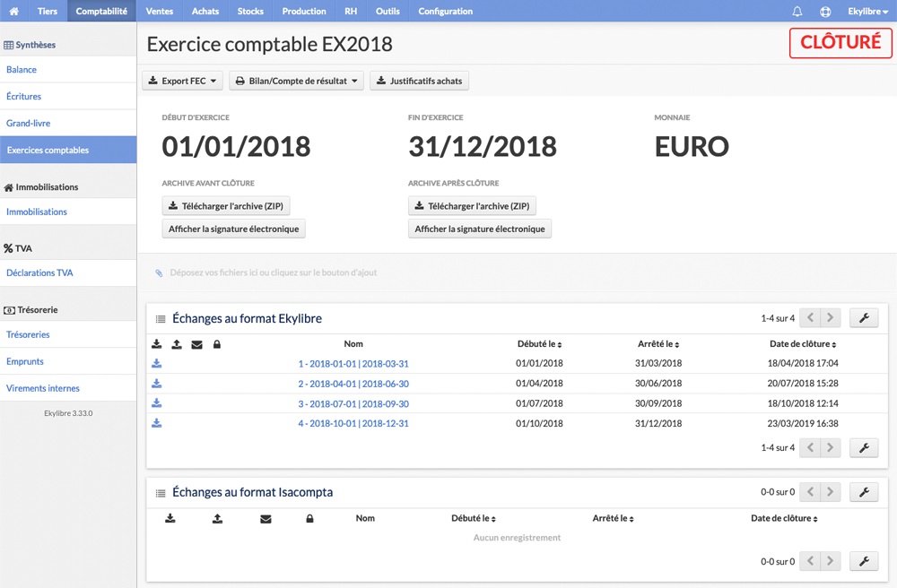
Task: Click envelope column icon in Isacompta exchanges header
Action: (266, 519)
